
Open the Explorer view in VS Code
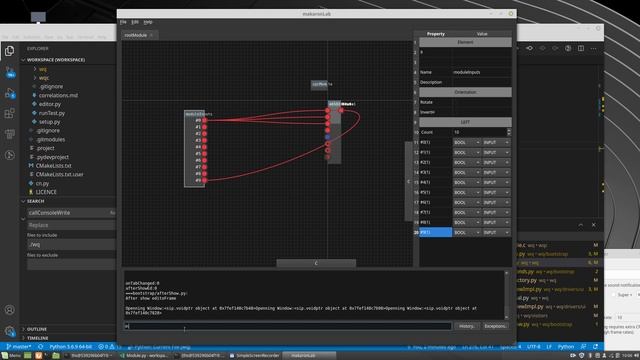click(x=9, y=51)
